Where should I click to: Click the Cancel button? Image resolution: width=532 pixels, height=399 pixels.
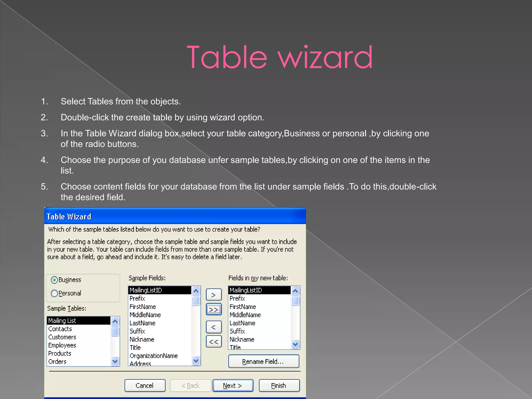145,385
